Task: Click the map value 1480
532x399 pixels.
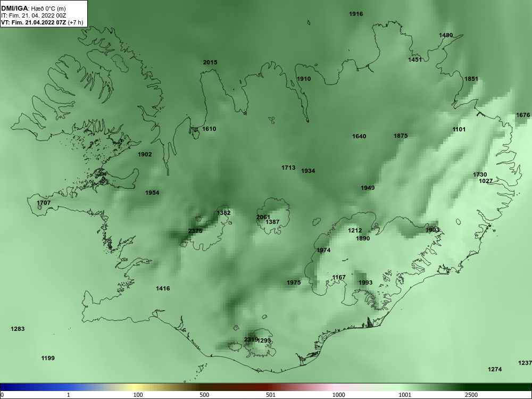Action: 446,35
